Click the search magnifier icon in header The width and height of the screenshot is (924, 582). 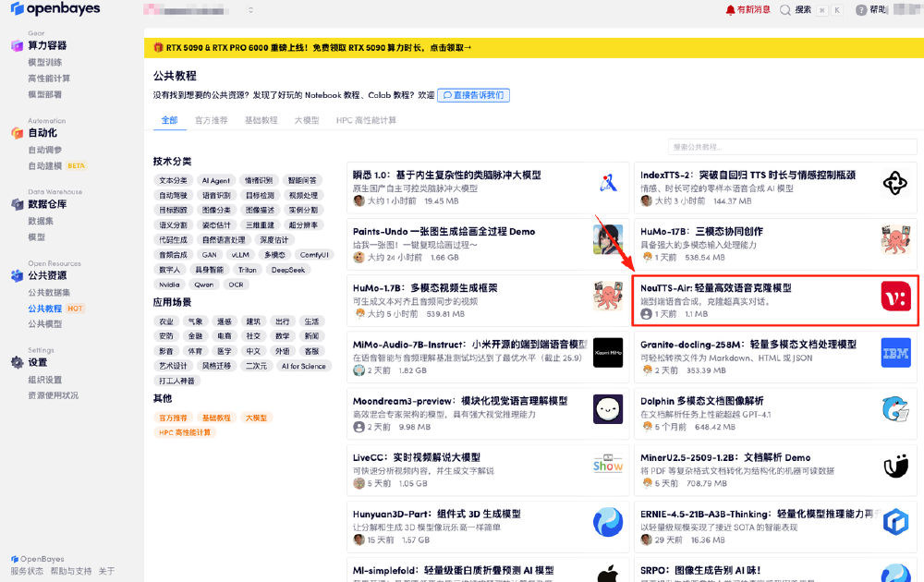tap(785, 10)
